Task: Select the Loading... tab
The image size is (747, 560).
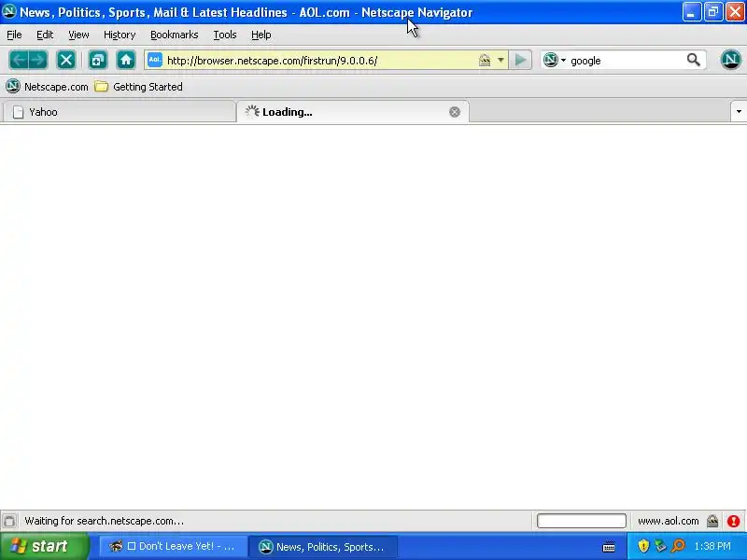Action: pyautogui.click(x=353, y=112)
